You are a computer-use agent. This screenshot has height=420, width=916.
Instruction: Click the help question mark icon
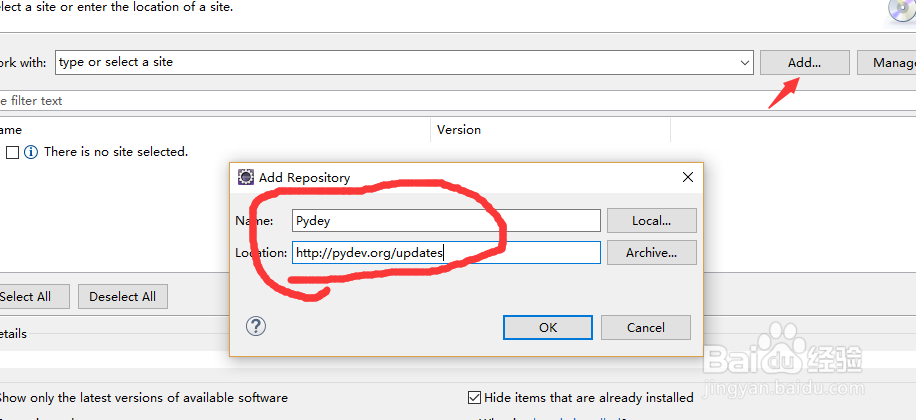(x=256, y=326)
